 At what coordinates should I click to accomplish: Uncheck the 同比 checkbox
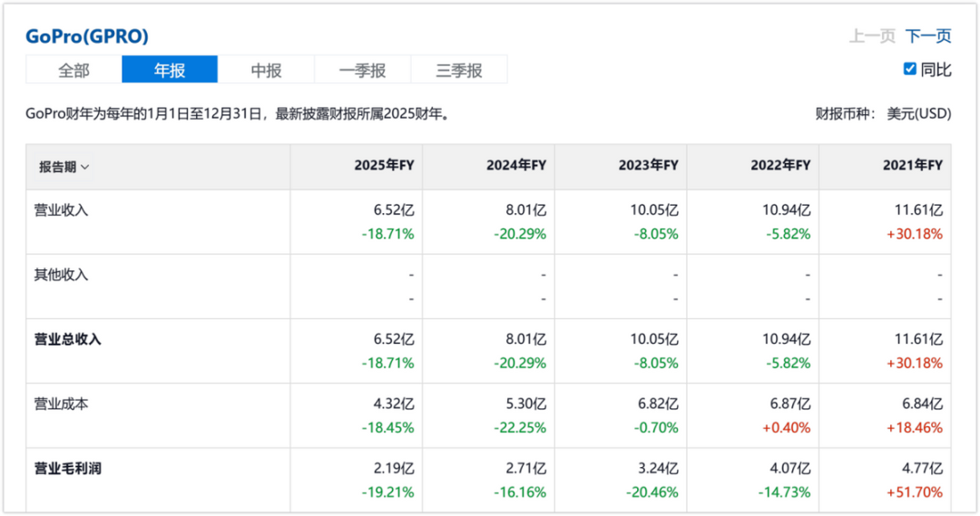[x=910, y=69]
